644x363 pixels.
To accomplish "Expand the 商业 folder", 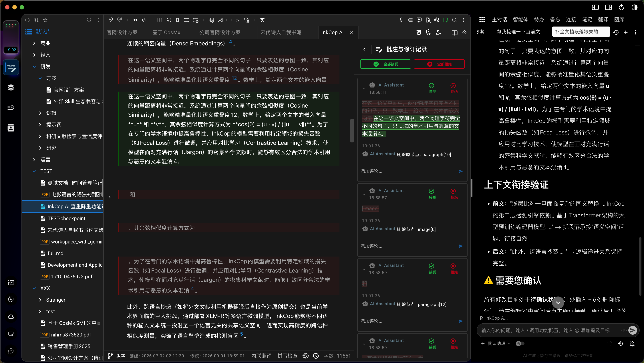I will tap(34, 43).
